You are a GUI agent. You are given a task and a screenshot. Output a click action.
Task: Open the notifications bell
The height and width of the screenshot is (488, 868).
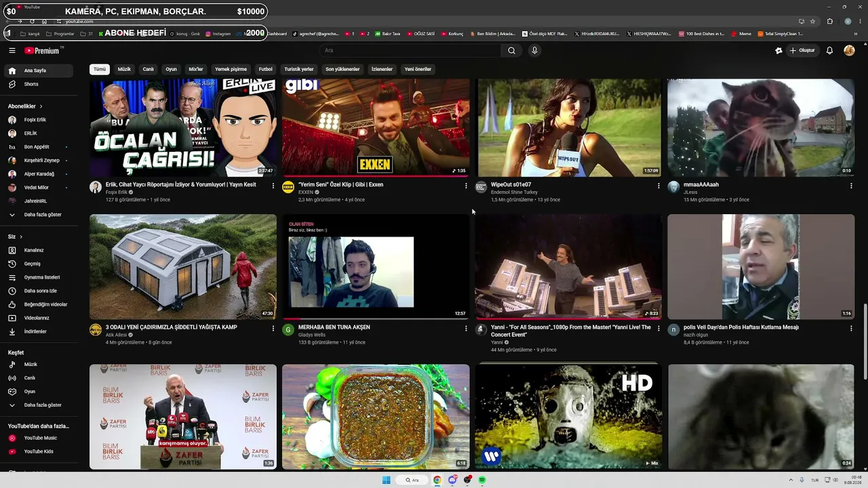click(829, 50)
